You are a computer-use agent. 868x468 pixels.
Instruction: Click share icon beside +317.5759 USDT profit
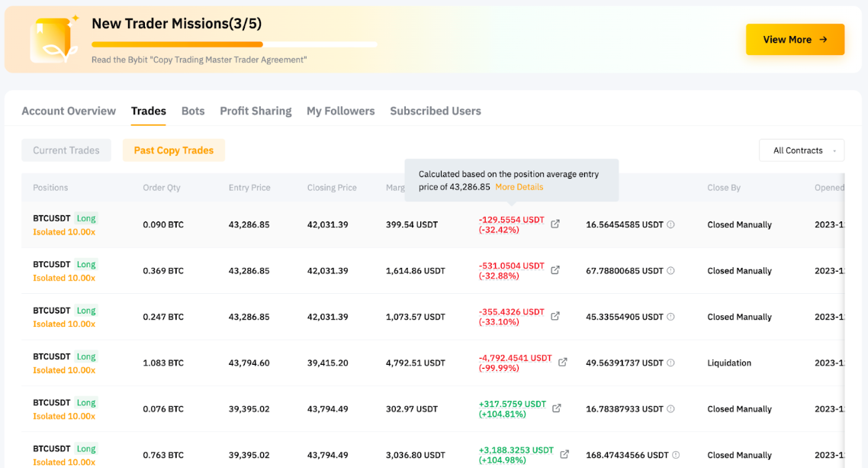(557, 408)
